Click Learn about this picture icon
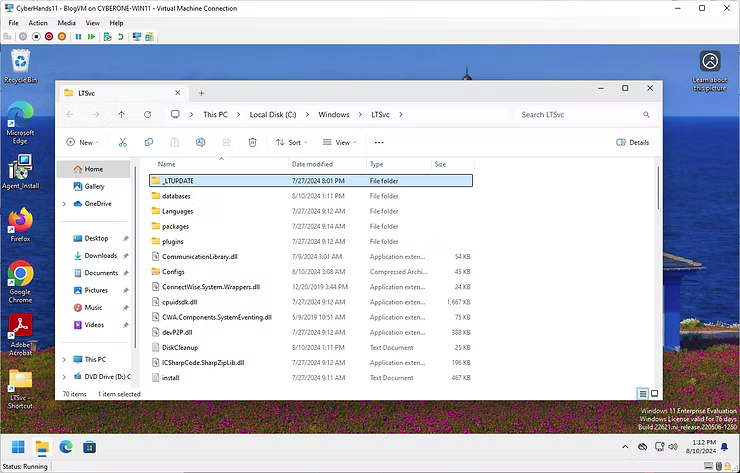This screenshot has height=473, width=740. (710, 71)
